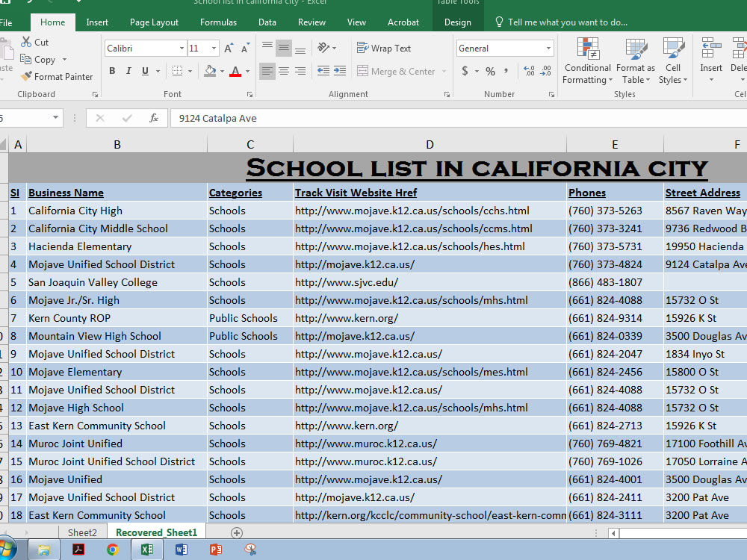Image resolution: width=747 pixels, height=560 pixels.
Task: Open the General number format dropdown
Action: click(x=548, y=48)
